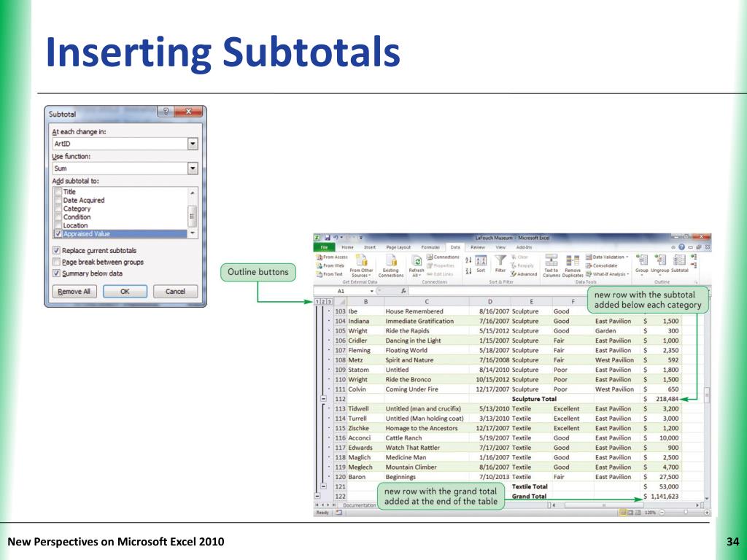The image size is (747, 560).
Task: Enable Page break between groups
Action: (x=56, y=262)
